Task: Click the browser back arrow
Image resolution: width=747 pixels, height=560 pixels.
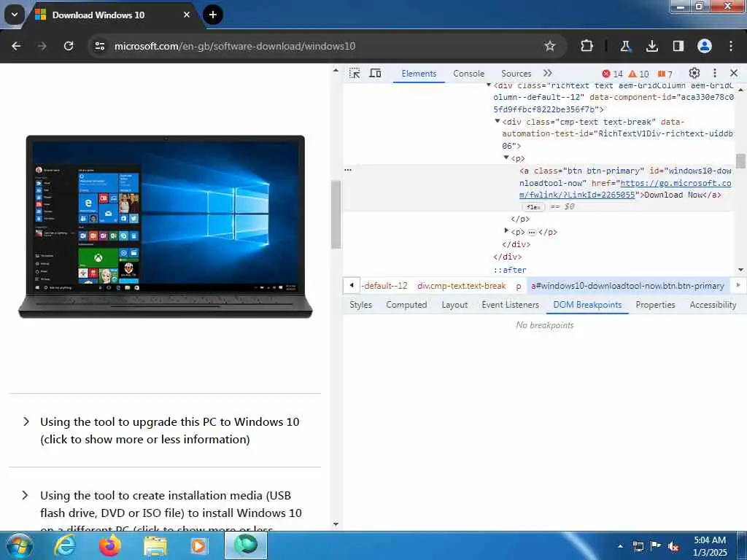Action: [x=16, y=46]
